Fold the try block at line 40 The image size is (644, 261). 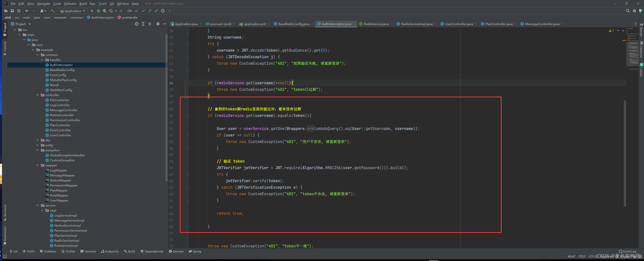pyautogui.click(x=188, y=44)
